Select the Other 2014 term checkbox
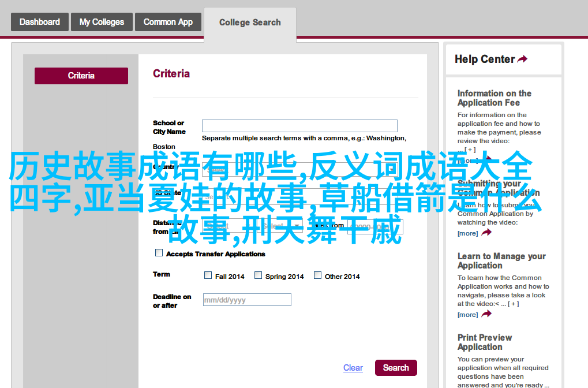 point(317,275)
